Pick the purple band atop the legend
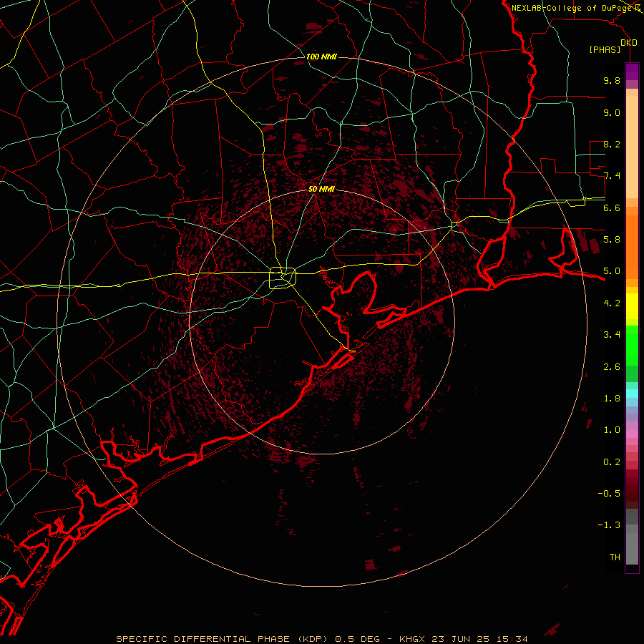Screen dimensions: 644x644 point(632,72)
